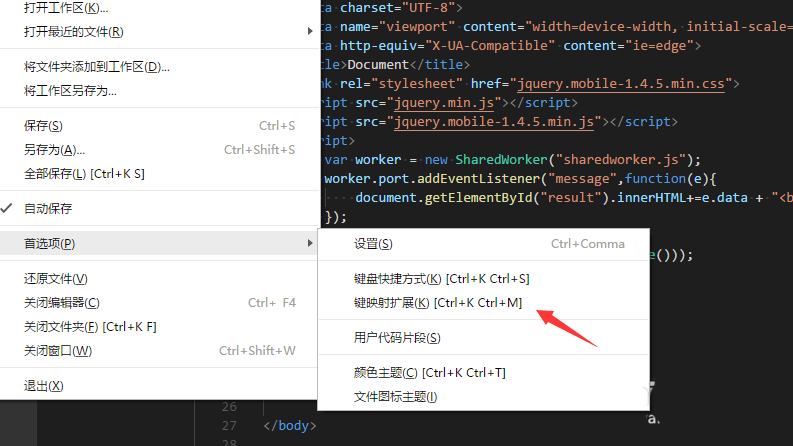Choose 文件图标主题 entry
The height and width of the screenshot is (446, 793).
point(483,396)
